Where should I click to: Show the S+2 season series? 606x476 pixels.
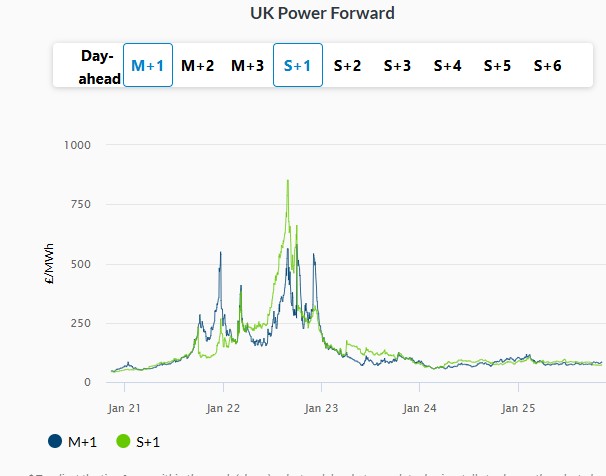tap(347, 66)
